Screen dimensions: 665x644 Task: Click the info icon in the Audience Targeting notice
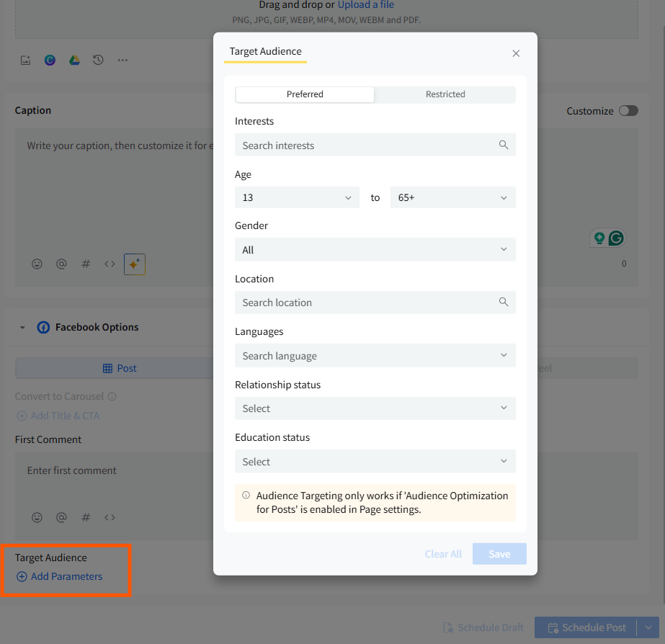(246, 495)
